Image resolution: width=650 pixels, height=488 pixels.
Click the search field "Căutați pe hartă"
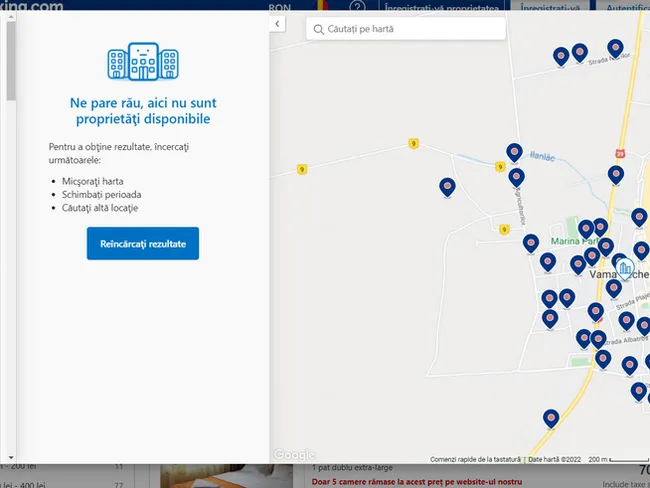[x=410, y=29]
